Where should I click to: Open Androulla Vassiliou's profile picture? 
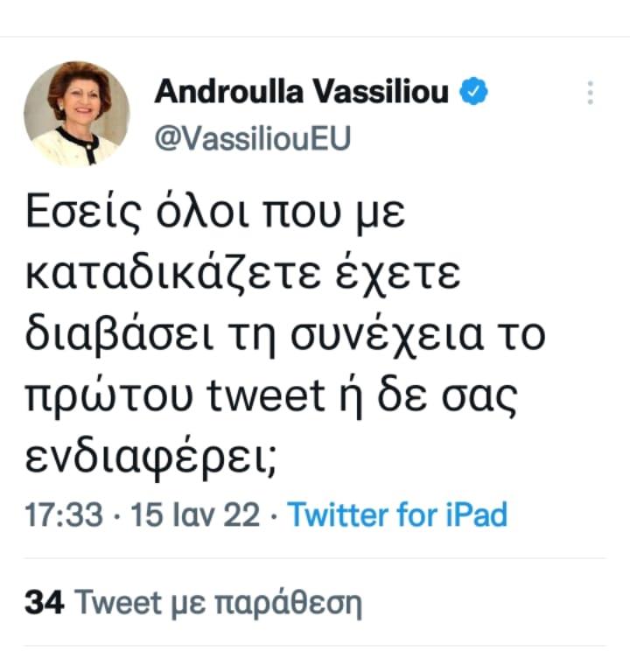(x=76, y=114)
